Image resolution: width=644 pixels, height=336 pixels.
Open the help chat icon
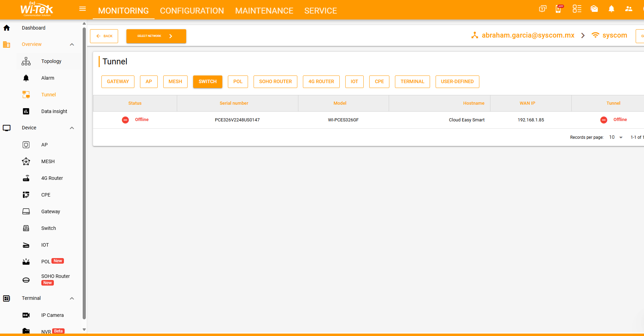pos(543,9)
